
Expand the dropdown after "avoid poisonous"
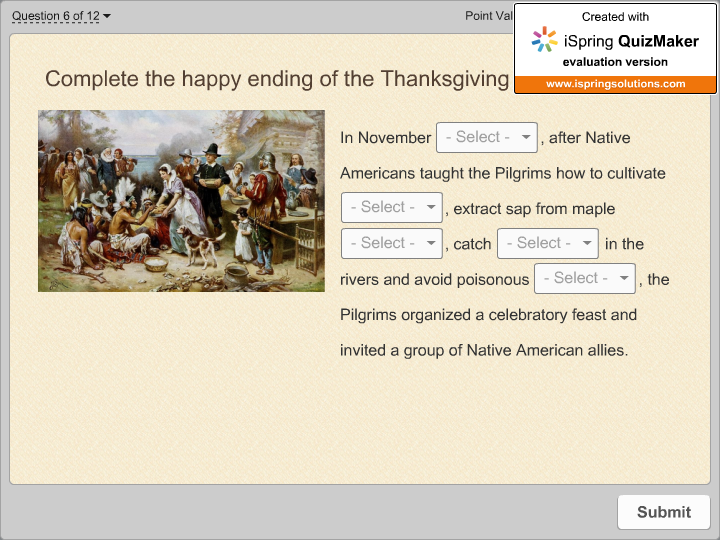pyautogui.click(x=584, y=279)
